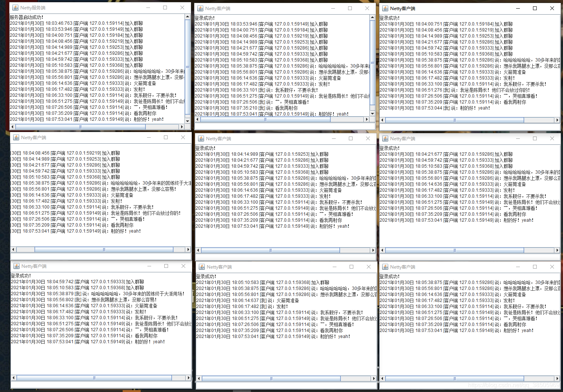563x392 pixels.
Task: Click the horizontal scroll right arrow in bottom-left client window
Action: pos(188,378)
